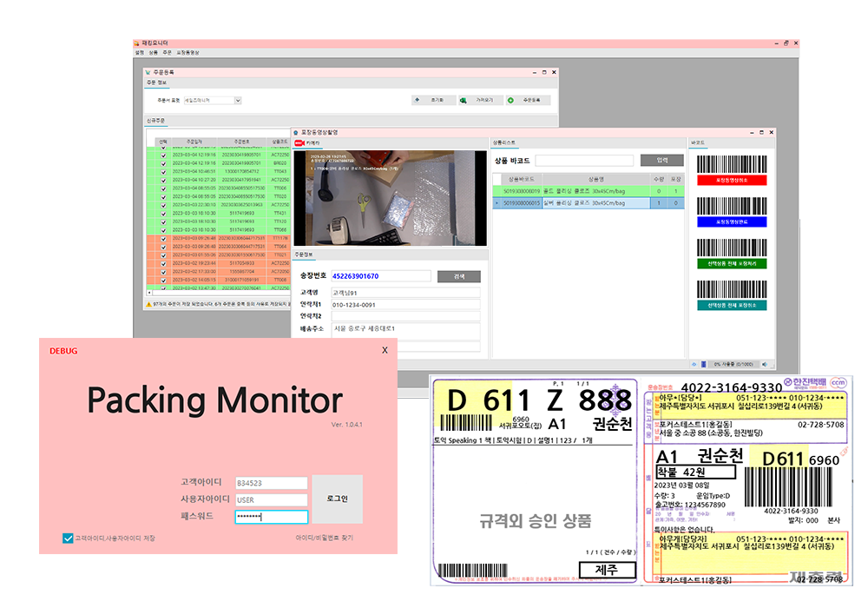
Task: Click the 가져오기 import button
Action: point(481,100)
